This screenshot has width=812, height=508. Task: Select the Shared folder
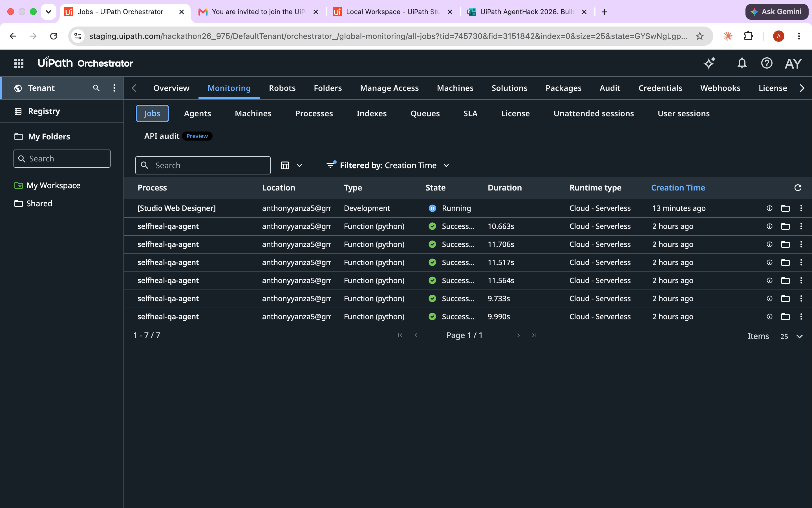[39, 203]
